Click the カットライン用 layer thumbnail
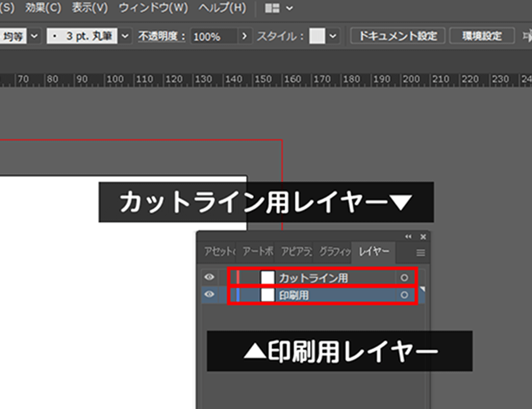Image resolution: width=532 pixels, height=409 pixels. click(267, 278)
